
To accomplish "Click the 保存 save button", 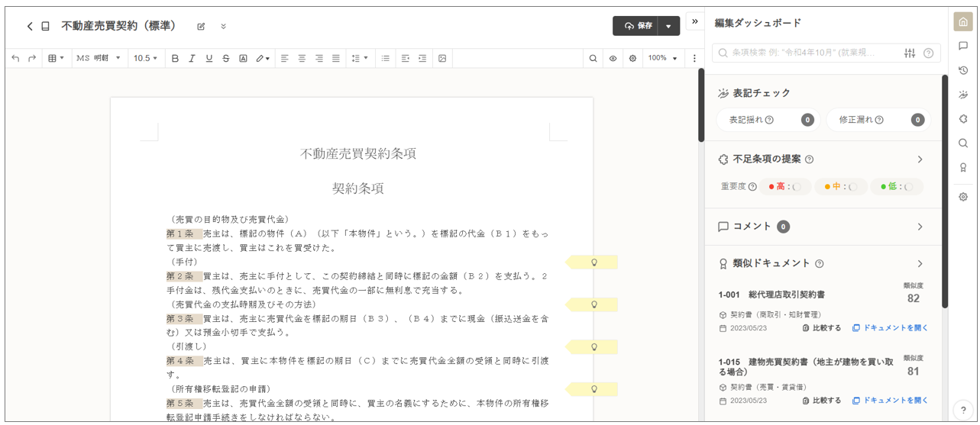I will click(636, 26).
